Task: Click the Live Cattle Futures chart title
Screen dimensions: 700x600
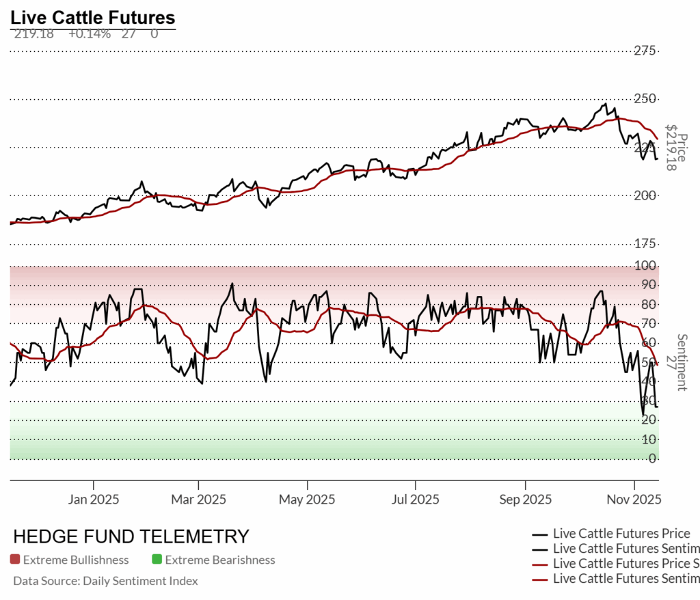Action: point(92,18)
